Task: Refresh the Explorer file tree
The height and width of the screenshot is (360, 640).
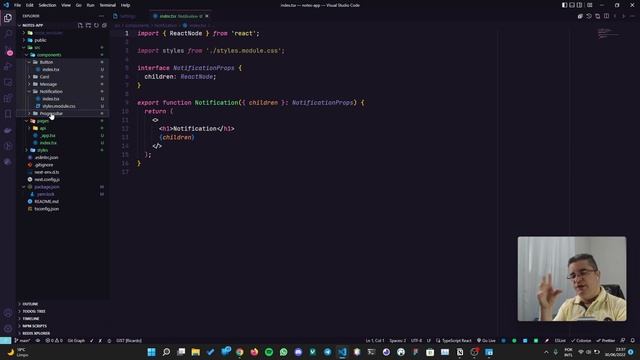Action: point(96,25)
